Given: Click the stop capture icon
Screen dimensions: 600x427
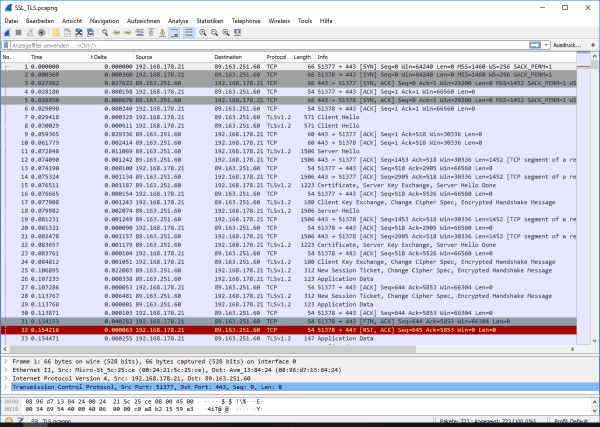Looking at the screenshot, I should (18, 32).
